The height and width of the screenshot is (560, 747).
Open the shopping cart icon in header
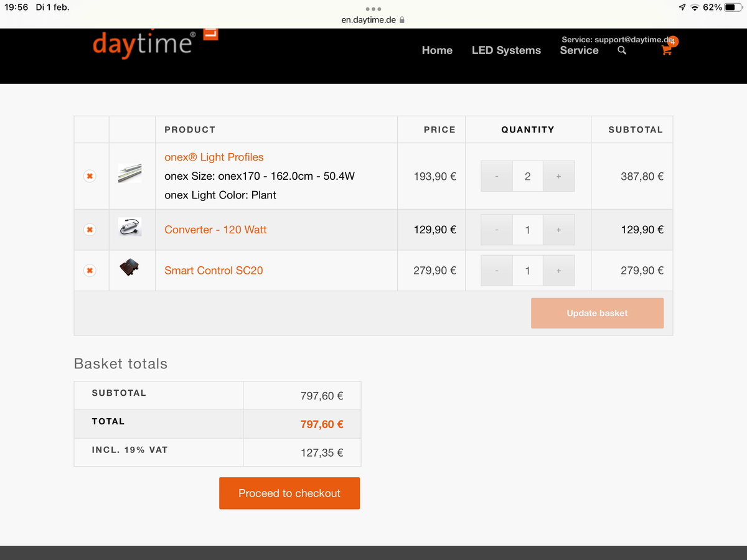coord(667,50)
